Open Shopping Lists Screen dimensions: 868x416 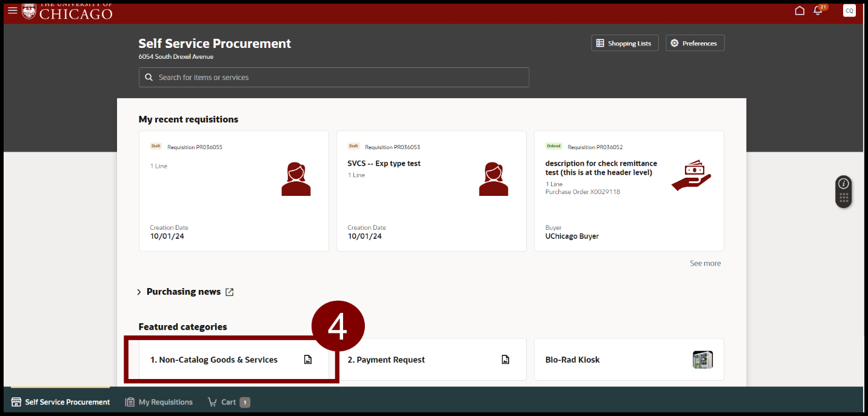[x=624, y=43]
